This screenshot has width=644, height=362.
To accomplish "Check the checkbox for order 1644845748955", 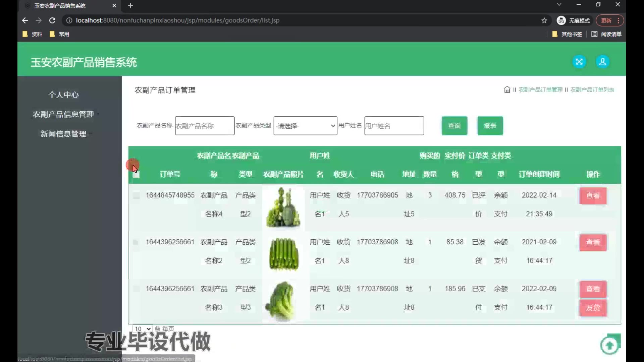I will click(136, 195).
